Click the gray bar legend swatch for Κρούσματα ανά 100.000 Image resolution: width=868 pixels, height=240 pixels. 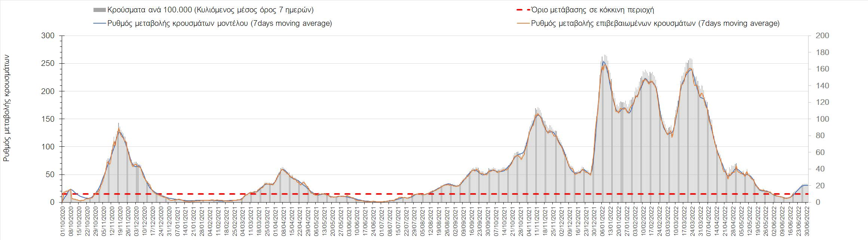point(99,10)
